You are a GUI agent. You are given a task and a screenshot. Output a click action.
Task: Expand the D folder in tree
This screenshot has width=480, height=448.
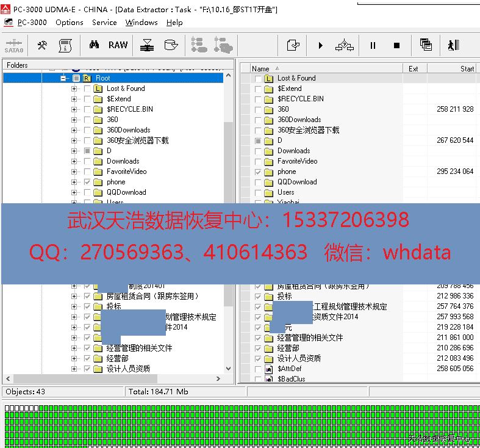(74, 151)
